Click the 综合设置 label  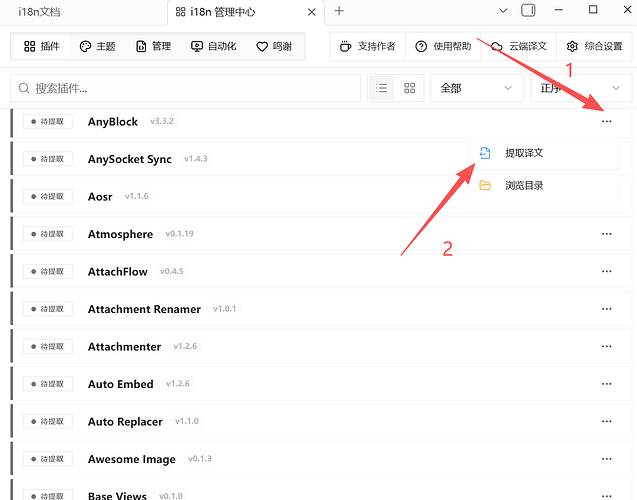603,46
